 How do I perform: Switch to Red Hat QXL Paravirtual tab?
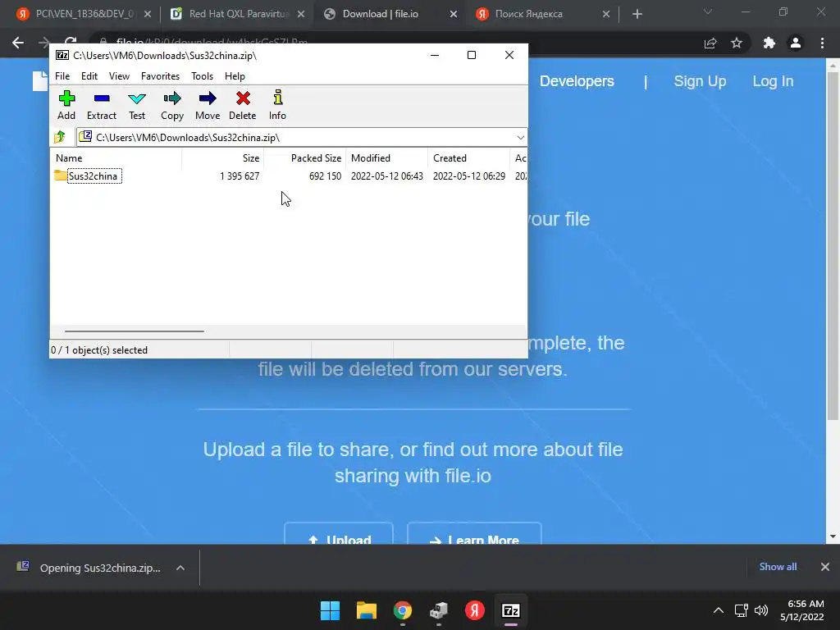tap(237, 14)
